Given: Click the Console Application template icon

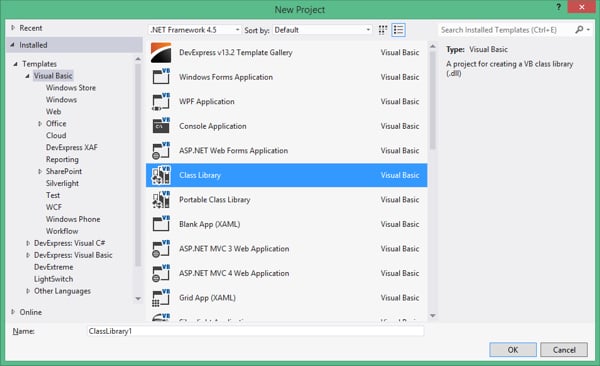Looking at the screenshot, I should click(161, 126).
